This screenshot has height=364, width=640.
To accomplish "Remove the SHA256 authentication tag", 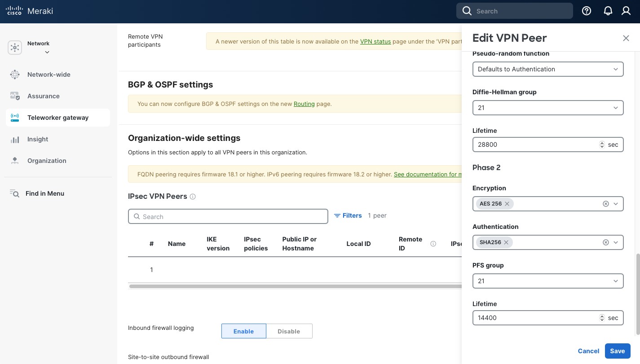I will click(506, 242).
